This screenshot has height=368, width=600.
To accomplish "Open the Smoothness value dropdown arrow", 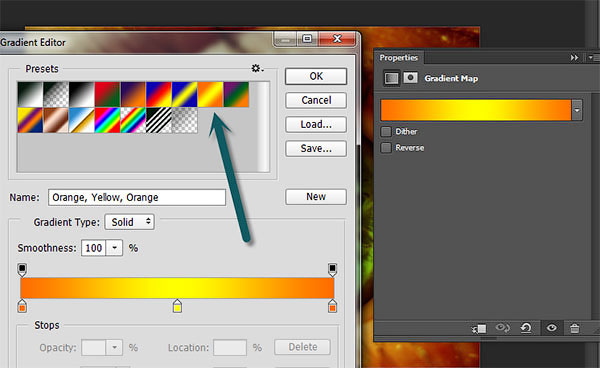I will pos(114,248).
